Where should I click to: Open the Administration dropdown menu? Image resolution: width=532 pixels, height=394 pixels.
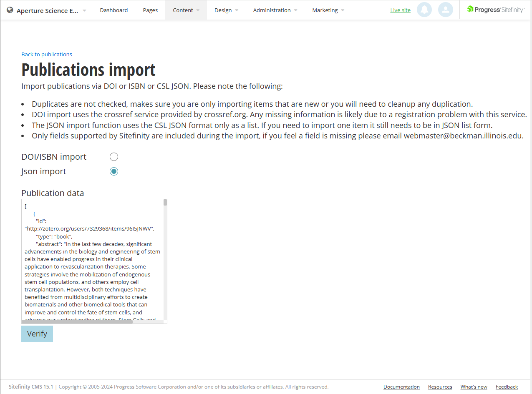tap(272, 10)
